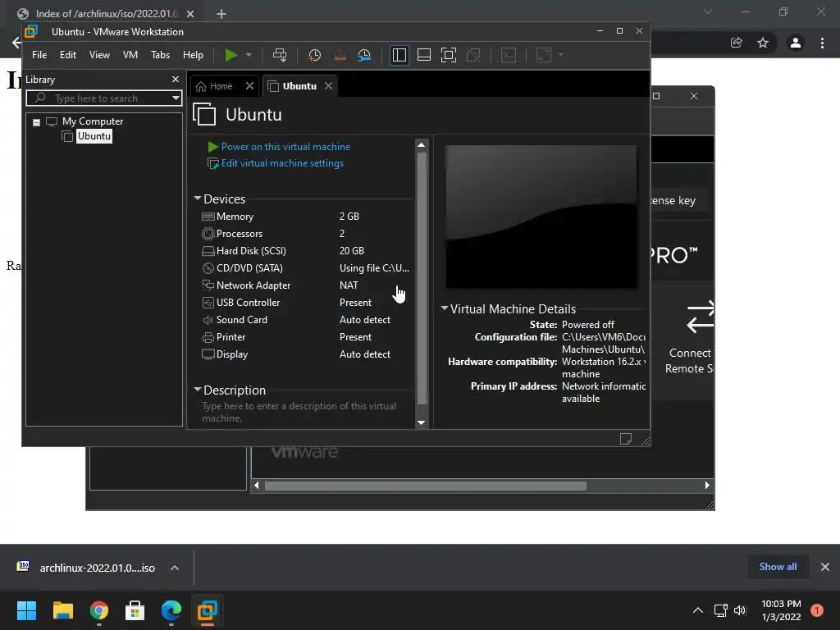Toggle the Show Library sidebar icon

pos(399,55)
